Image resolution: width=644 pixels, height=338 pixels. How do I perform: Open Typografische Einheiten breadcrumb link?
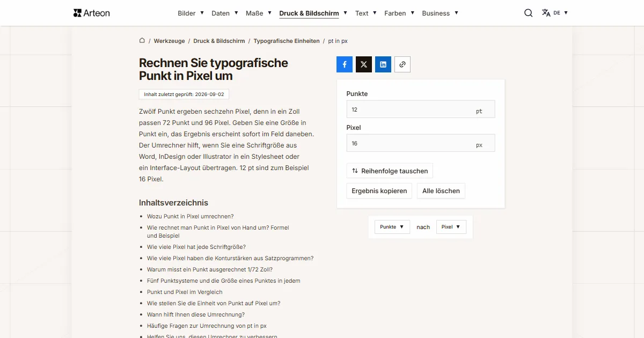(x=287, y=41)
